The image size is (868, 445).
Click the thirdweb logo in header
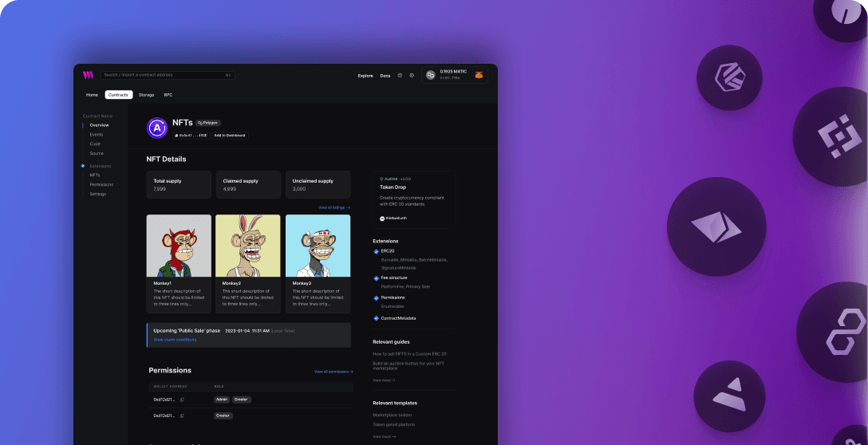pyautogui.click(x=88, y=75)
